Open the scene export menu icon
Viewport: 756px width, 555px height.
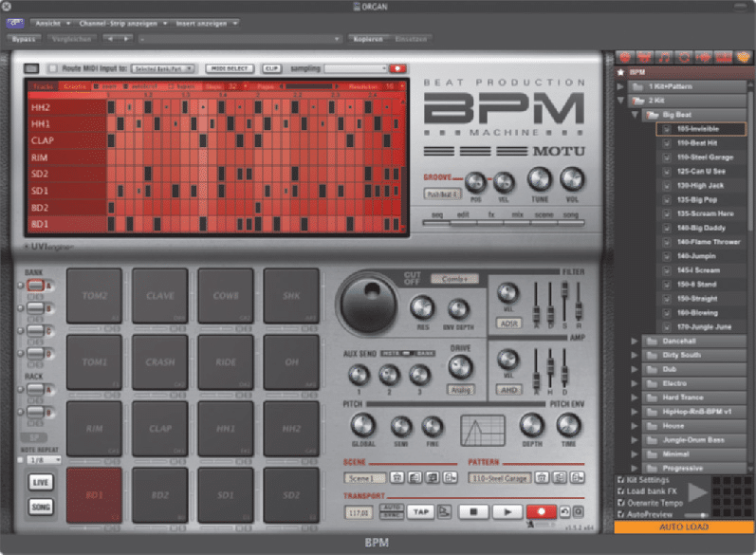tap(451, 477)
